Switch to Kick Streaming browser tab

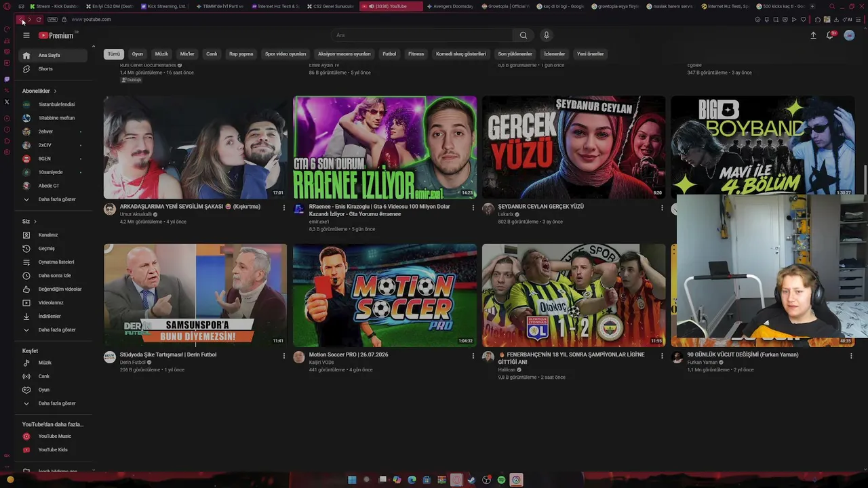coord(163,6)
